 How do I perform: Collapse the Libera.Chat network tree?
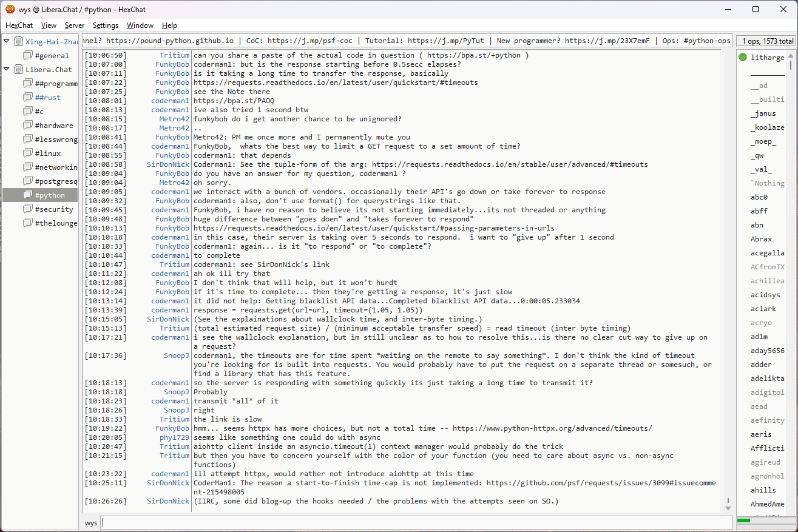(7, 70)
